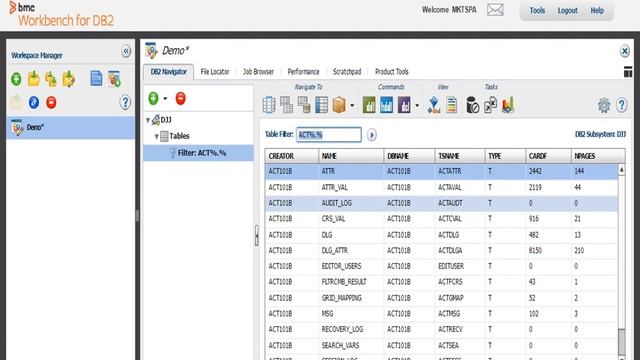The height and width of the screenshot is (360, 640).
Task: Click the Table Filter input field
Action: pyautogui.click(x=329, y=135)
